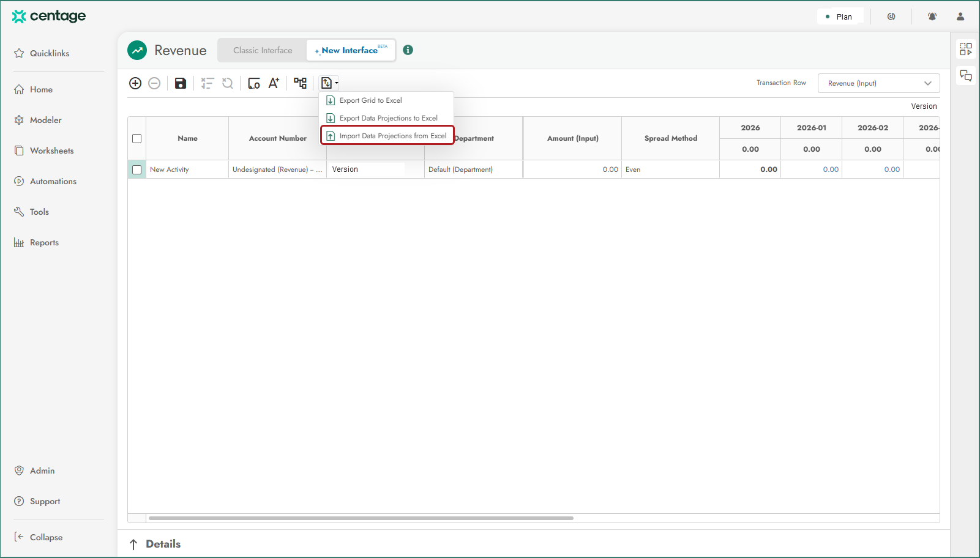The width and height of the screenshot is (980, 558).
Task: Click the Default (Department) cell
Action: pyautogui.click(x=474, y=169)
